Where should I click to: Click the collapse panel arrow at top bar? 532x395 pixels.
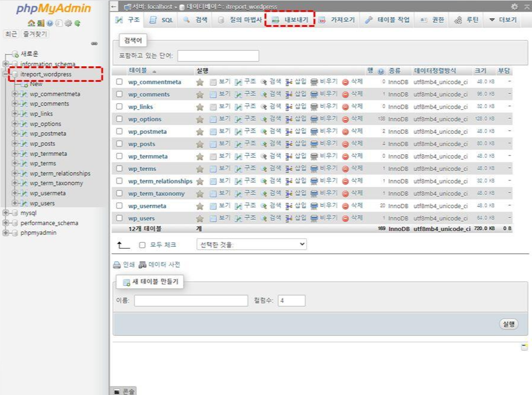pos(114,7)
